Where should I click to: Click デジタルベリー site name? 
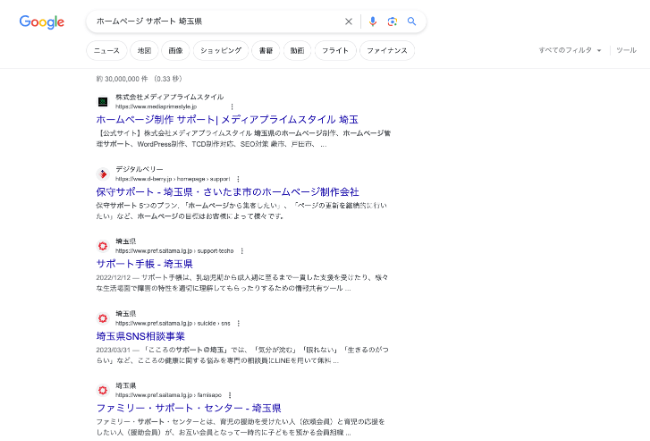[139, 169]
